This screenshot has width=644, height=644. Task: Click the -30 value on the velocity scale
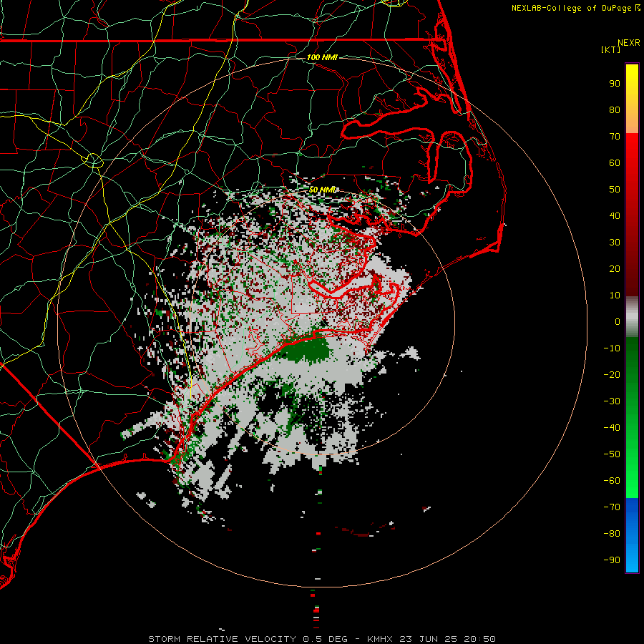point(612,401)
